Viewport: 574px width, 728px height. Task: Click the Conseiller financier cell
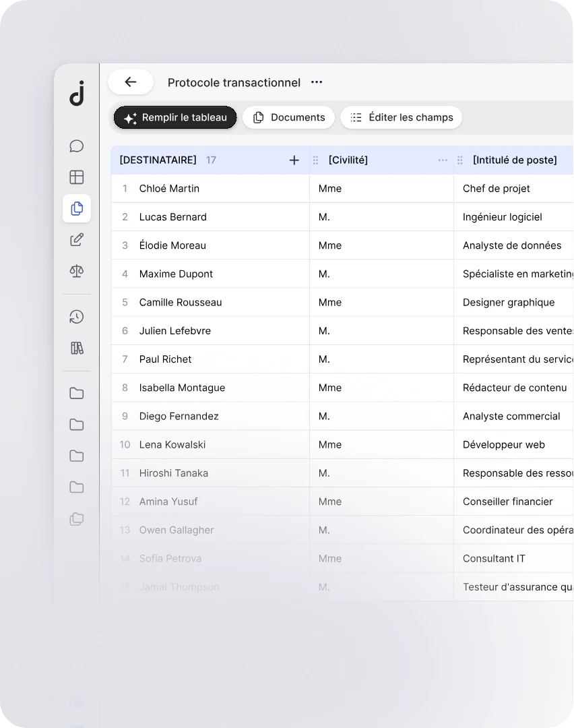(x=513, y=502)
